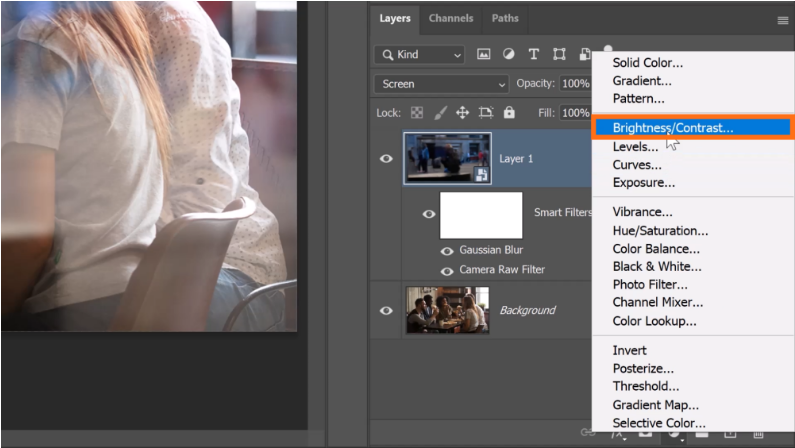Lock transparent pixels icon
This screenshot has height=448, width=795.
[x=417, y=113]
